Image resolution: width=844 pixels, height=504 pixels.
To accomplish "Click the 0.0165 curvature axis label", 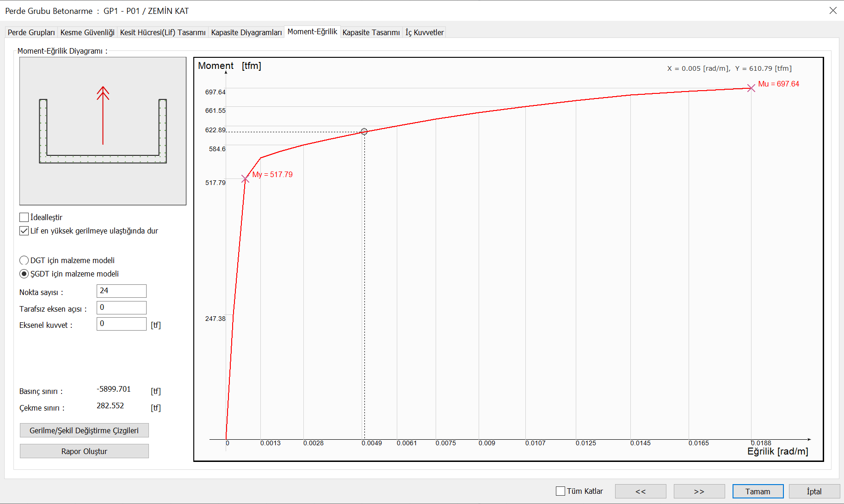I will pos(699,443).
